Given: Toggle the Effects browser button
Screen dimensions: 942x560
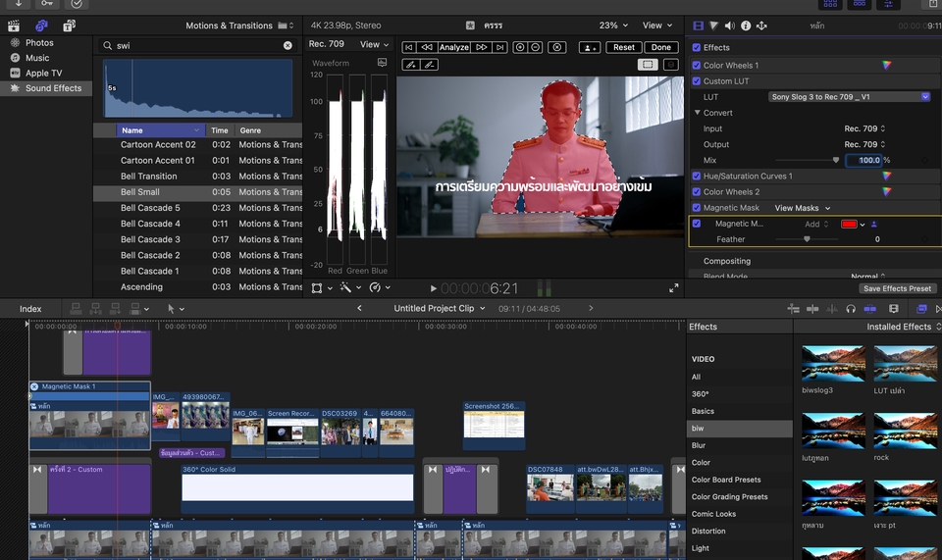Looking at the screenshot, I should pyautogui.click(x=921, y=309).
